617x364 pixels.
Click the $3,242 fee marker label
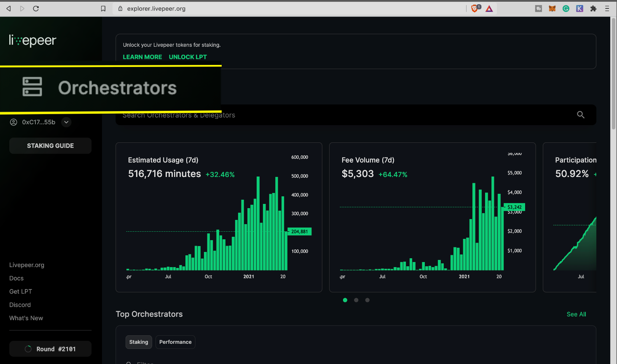pyautogui.click(x=514, y=207)
